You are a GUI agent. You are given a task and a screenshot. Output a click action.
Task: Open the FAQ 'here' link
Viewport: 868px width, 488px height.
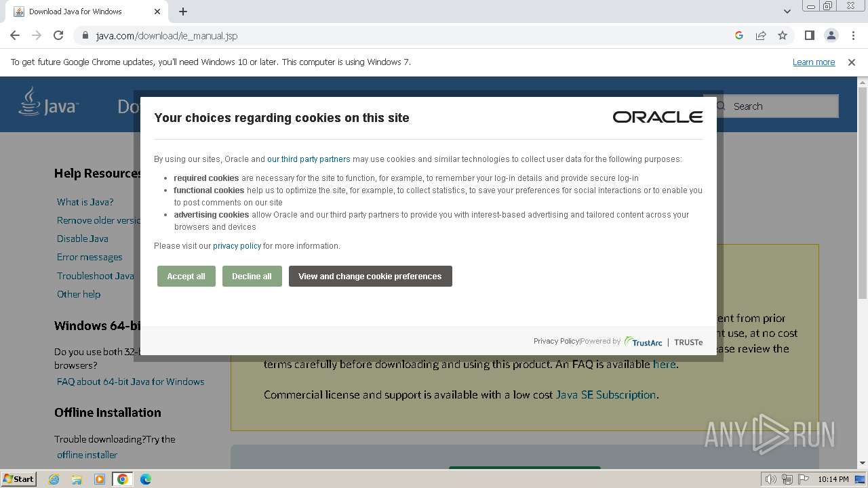tap(664, 364)
